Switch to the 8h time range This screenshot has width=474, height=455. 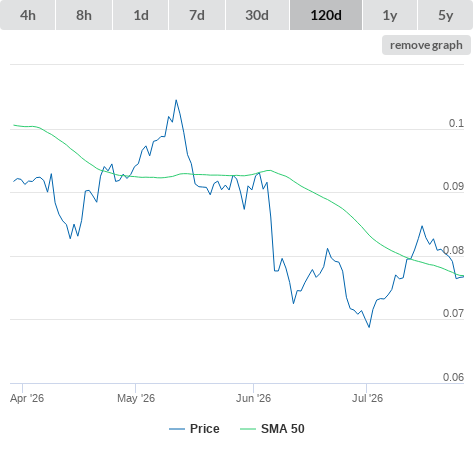tap(84, 15)
